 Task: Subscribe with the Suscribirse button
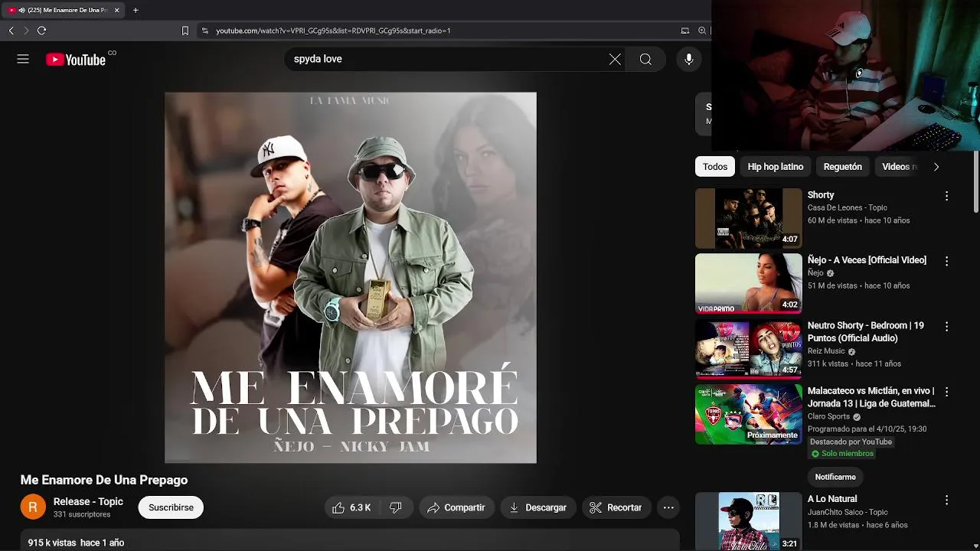(171, 507)
